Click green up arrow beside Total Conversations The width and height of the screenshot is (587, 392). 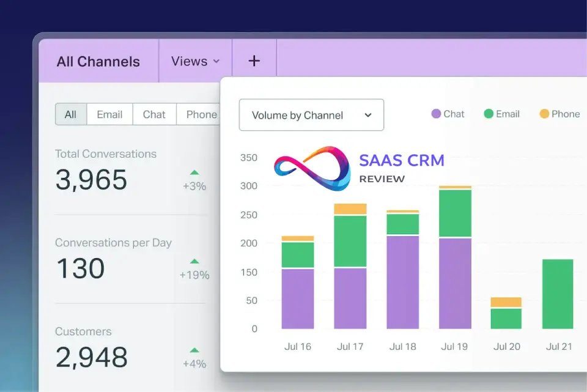click(194, 172)
